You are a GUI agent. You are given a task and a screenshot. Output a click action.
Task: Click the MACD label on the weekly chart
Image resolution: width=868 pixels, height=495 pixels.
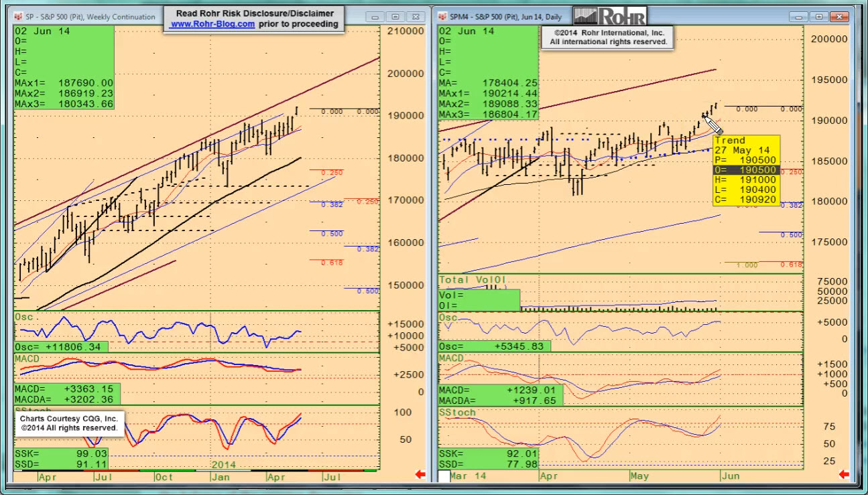tap(28, 358)
